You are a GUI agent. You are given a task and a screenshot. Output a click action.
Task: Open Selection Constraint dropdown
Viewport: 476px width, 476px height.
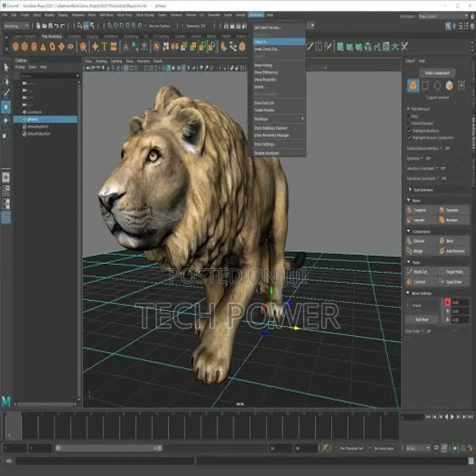click(437, 169)
